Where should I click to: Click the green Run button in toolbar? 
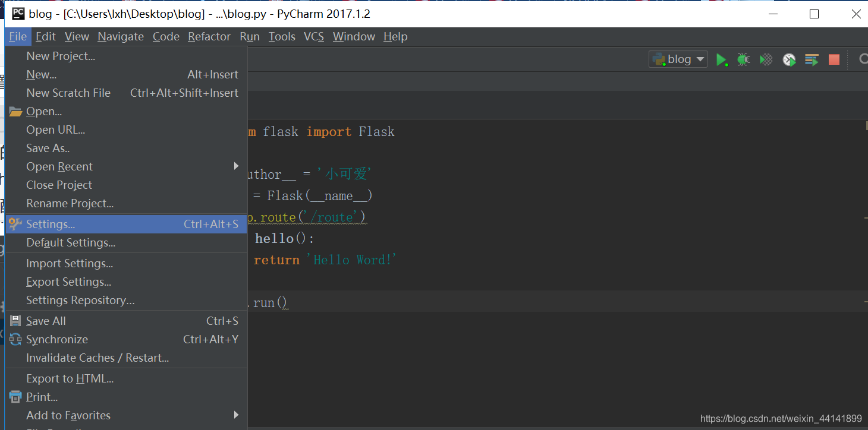(721, 59)
